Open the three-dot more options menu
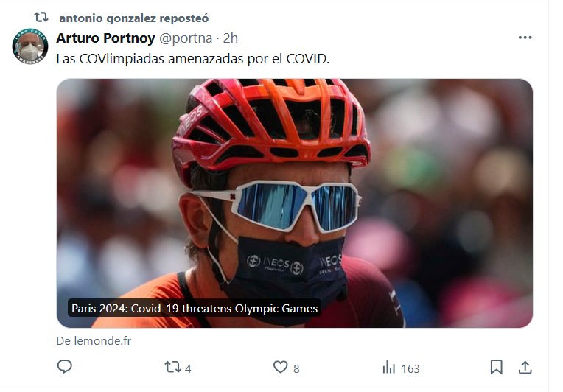The width and height of the screenshot is (563, 392). pyautogui.click(x=525, y=38)
